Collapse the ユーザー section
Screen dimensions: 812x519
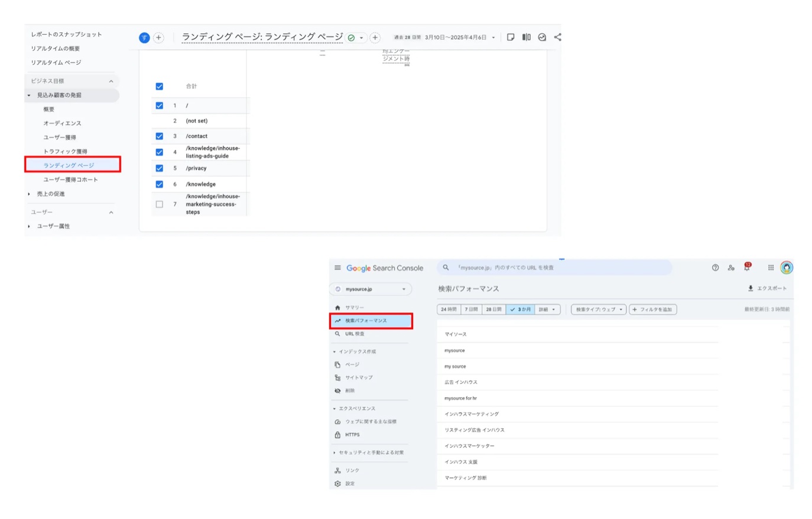point(111,212)
